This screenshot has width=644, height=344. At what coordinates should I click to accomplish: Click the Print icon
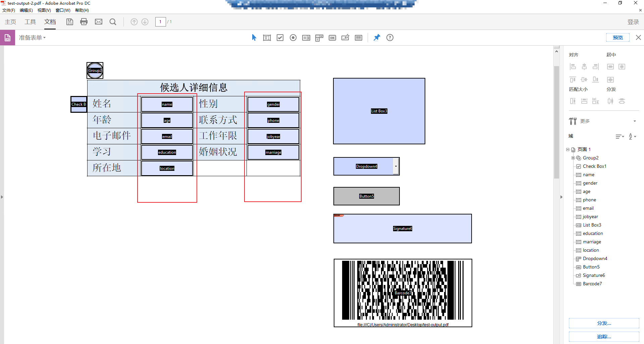pos(84,21)
